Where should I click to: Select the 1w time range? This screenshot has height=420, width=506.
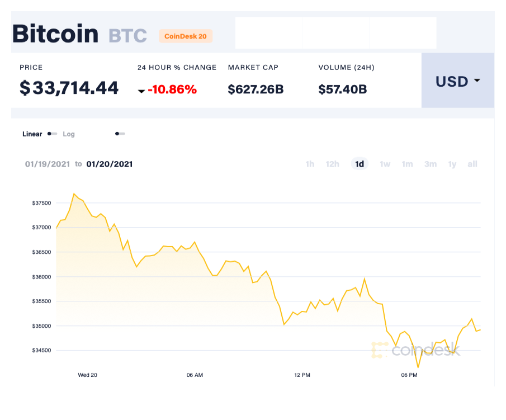(385, 164)
